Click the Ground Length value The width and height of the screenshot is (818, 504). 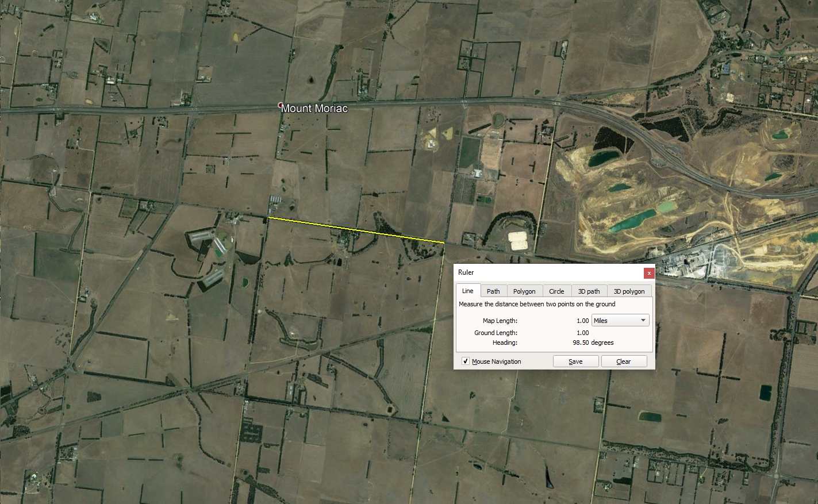point(582,333)
